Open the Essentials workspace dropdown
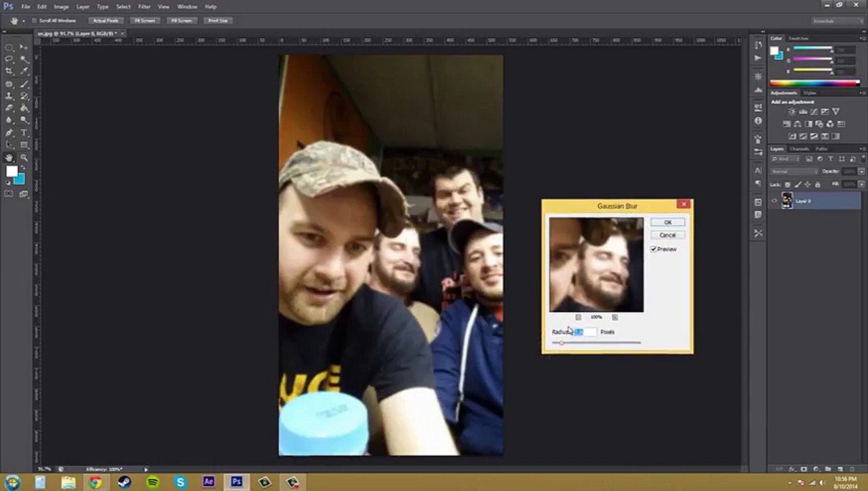 tap(837, 20)
